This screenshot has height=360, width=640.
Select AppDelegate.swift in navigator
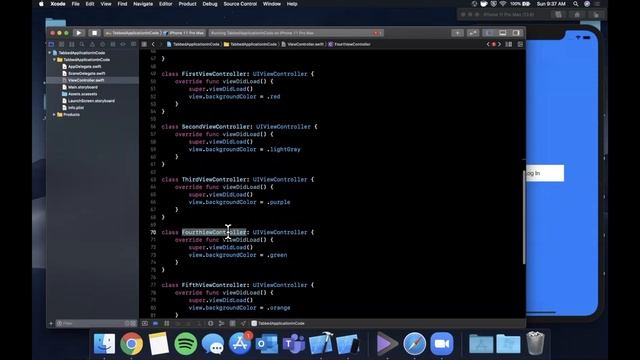pyautogui.click(x=84, y=67)
